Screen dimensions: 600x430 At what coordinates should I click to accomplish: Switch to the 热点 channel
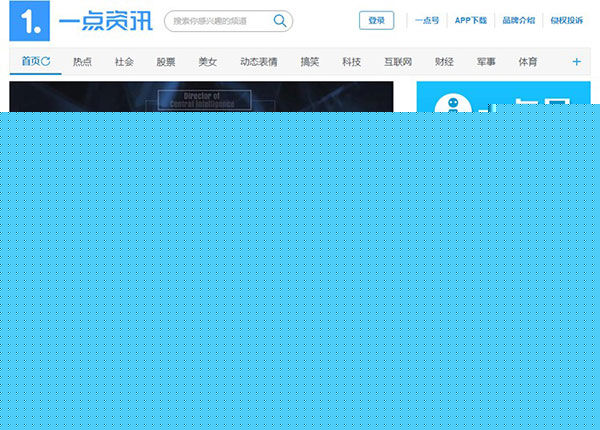(82, 62)
